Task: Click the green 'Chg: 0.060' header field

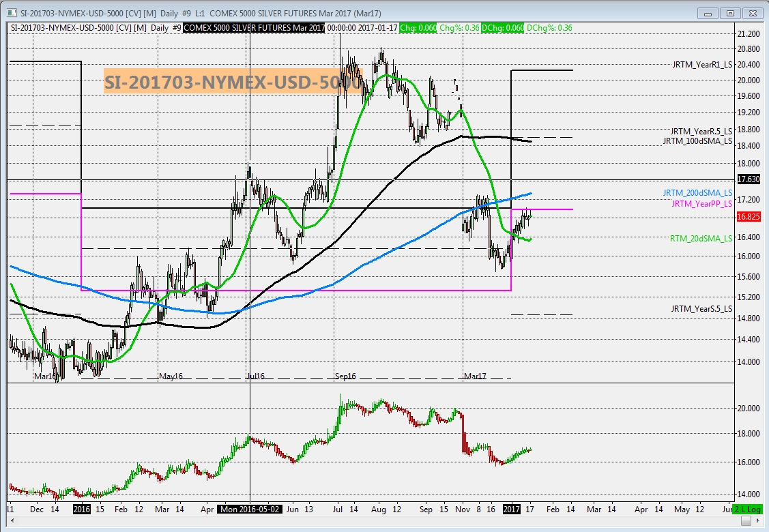Action: click(x=418, y=27)
